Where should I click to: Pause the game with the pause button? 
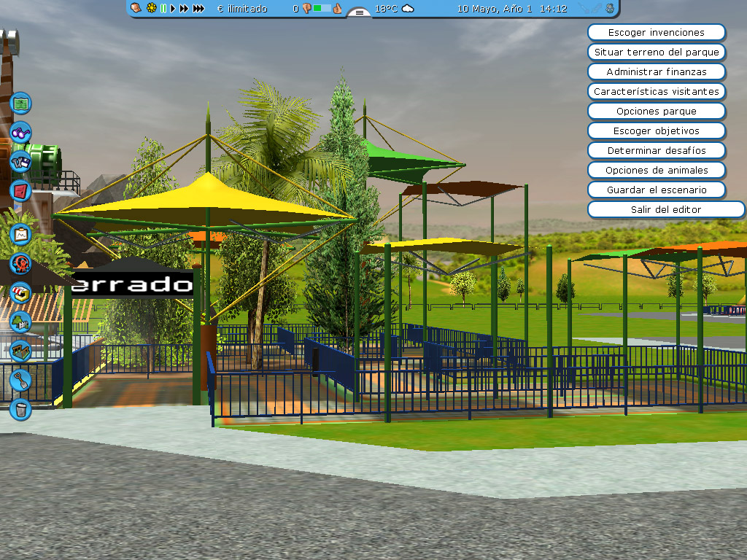point(163,8)
